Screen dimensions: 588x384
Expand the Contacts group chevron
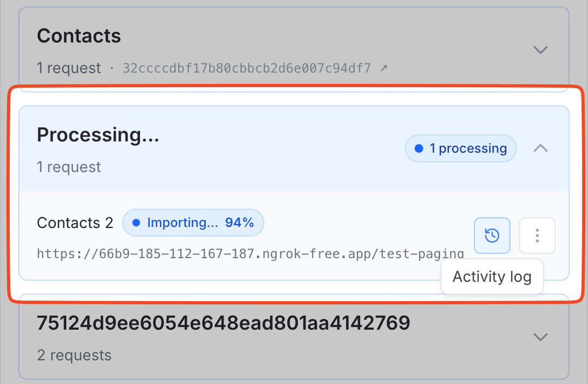click(540, 50)
